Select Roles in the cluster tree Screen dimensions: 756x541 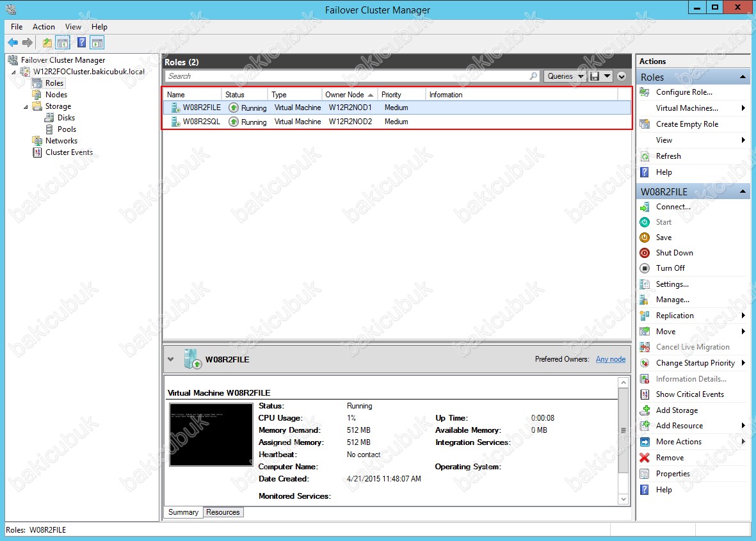click(x=54, y=83)
